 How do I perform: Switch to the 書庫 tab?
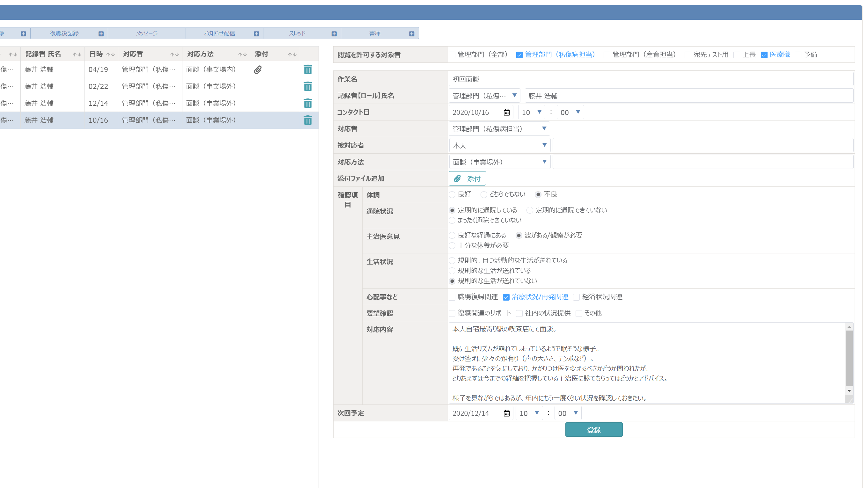[375, 33]
